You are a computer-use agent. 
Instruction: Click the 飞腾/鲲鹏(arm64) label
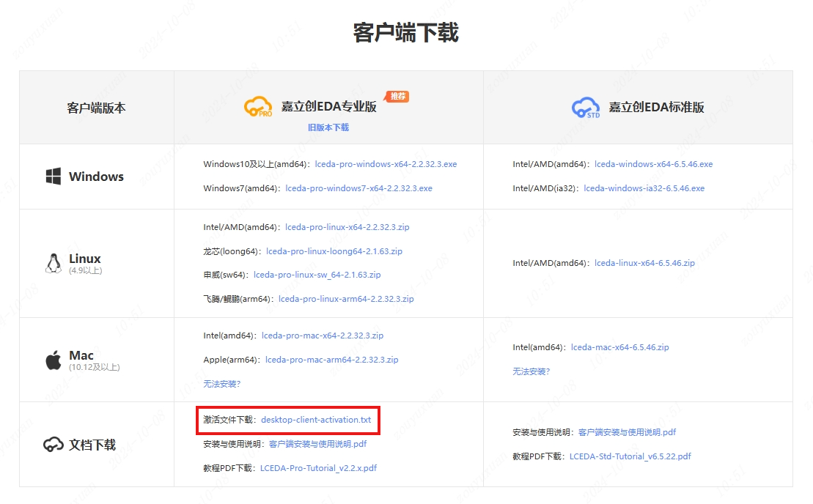click(239, 299)
